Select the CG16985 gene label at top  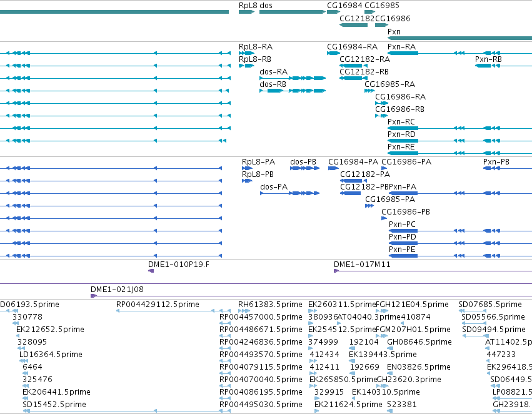click(x=382, y=6)
